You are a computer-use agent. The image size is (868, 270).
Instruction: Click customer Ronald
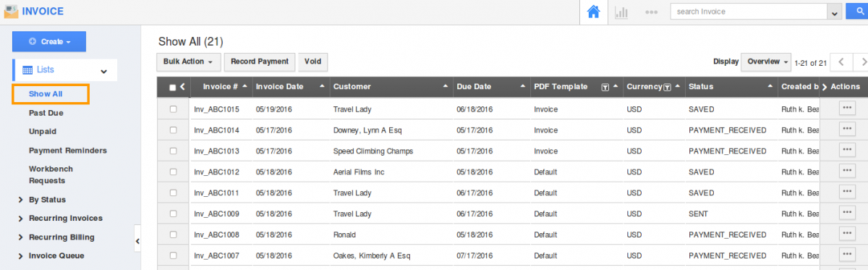click(x=345, y=235)
